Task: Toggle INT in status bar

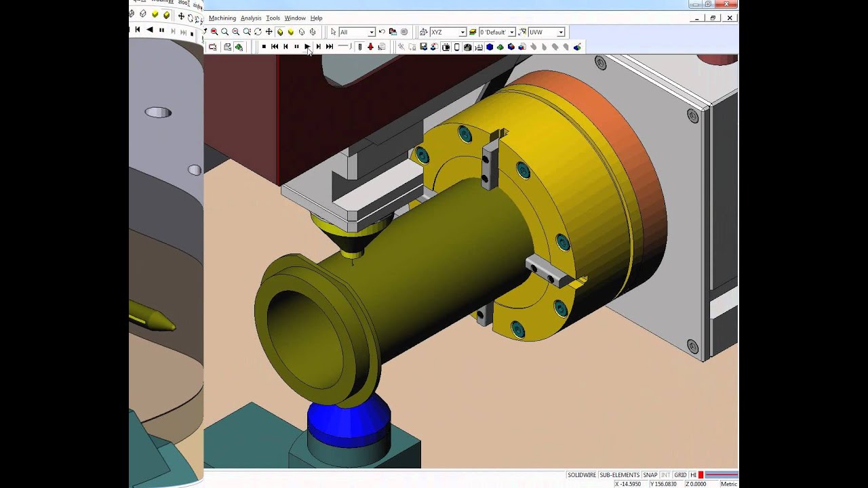Action: [x=665, y=475]
